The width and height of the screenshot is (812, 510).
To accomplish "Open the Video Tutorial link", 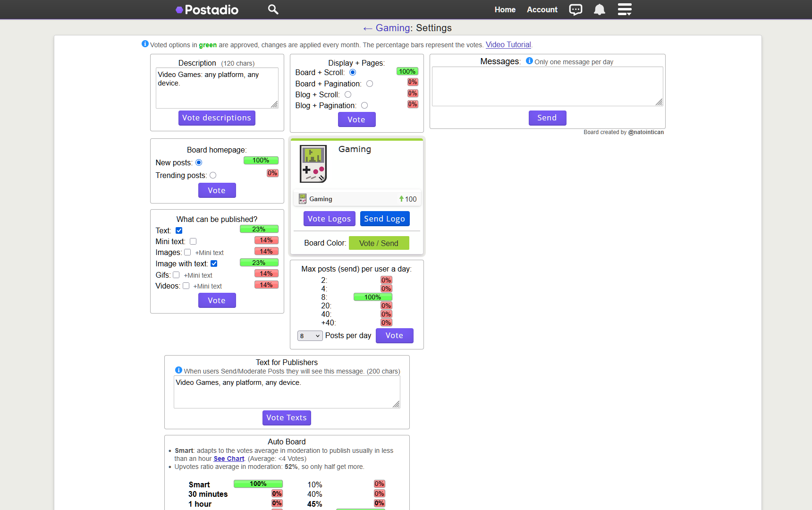I will (x=508, y=44).
